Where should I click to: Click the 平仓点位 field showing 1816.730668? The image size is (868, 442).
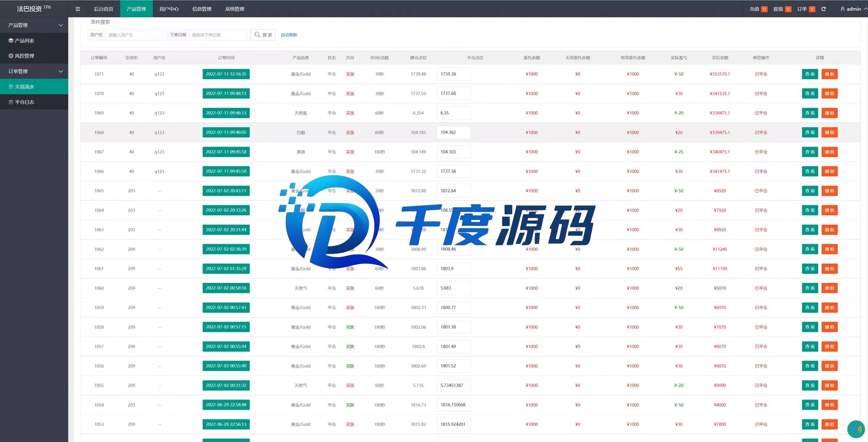pos(454,405)
